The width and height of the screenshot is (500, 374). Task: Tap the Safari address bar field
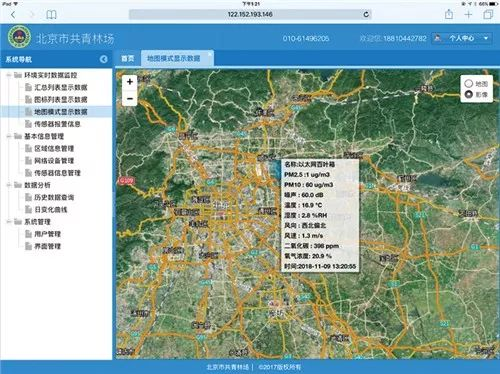250,14
